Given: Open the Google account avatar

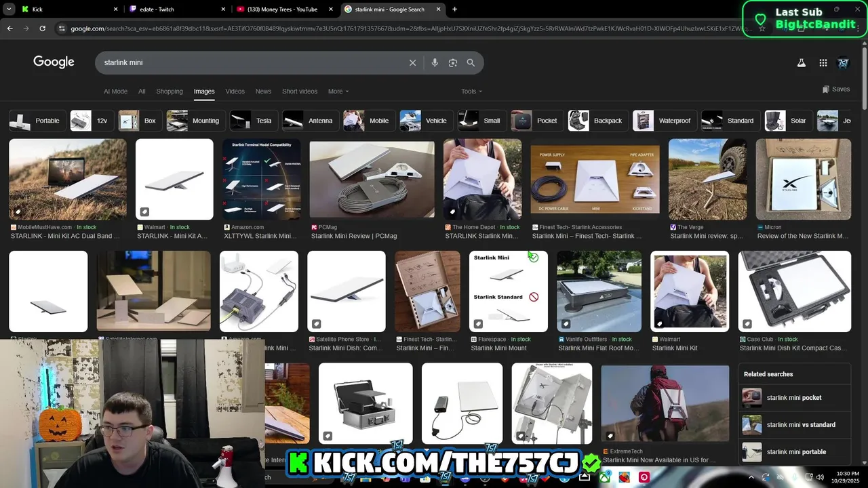Looking at the screenshot, I should click(x=844, y=62).
